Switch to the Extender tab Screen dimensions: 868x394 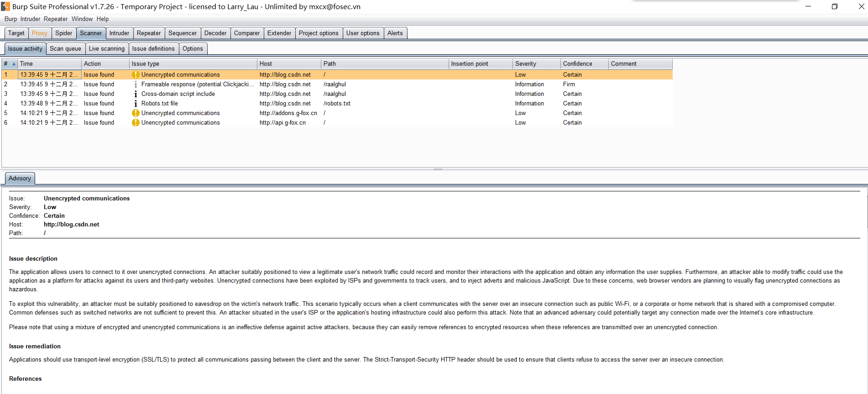(x=279, y=33)
